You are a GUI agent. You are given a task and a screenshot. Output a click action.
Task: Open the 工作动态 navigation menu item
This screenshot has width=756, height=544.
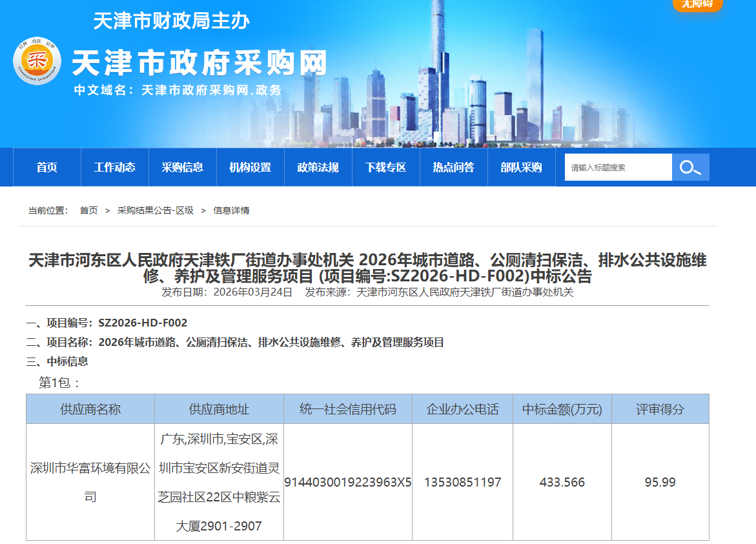(115, 168)
